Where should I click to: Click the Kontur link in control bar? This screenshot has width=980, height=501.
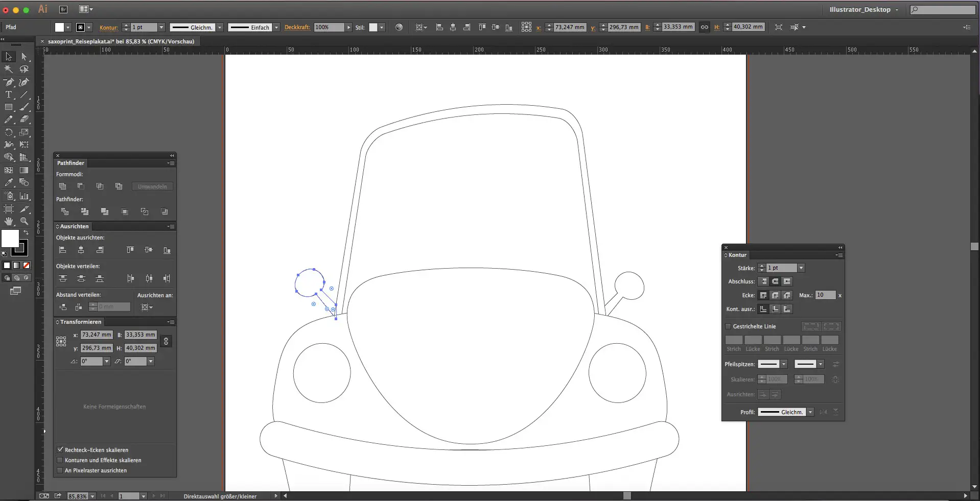pyautogui.click(x=108, y=28)
